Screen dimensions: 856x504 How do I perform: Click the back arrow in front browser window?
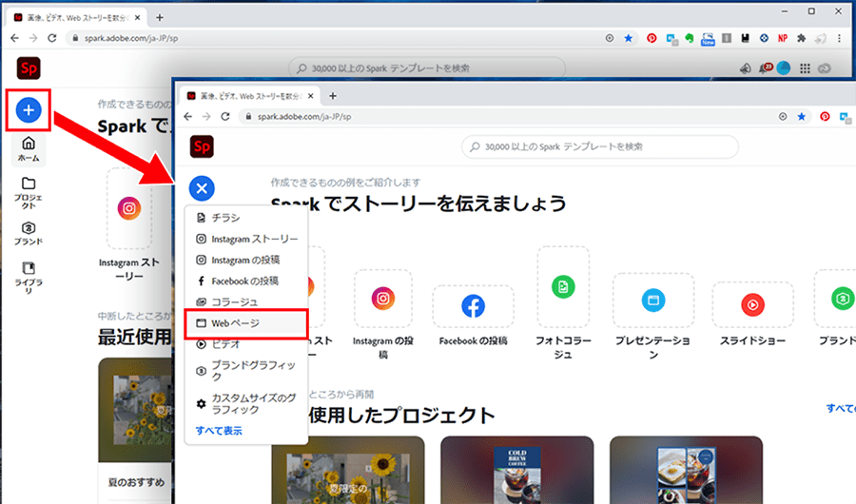[x=187, y=116]
